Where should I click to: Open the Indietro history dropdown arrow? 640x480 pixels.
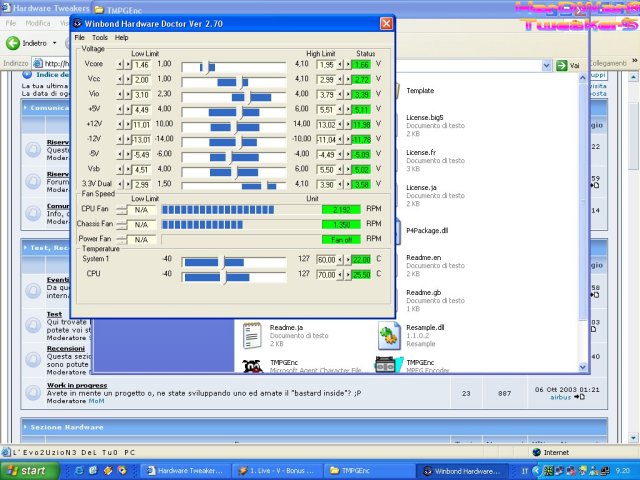coord(54,43)
